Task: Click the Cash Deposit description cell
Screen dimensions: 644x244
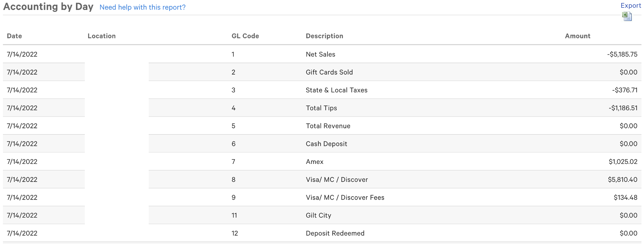Action: [x=326, y=144]
